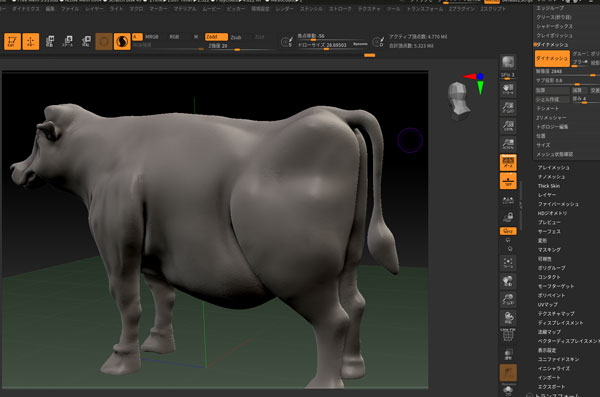600x397 pixels.
Task: Open the Zプラグイン menu
Action: [461, 8]
